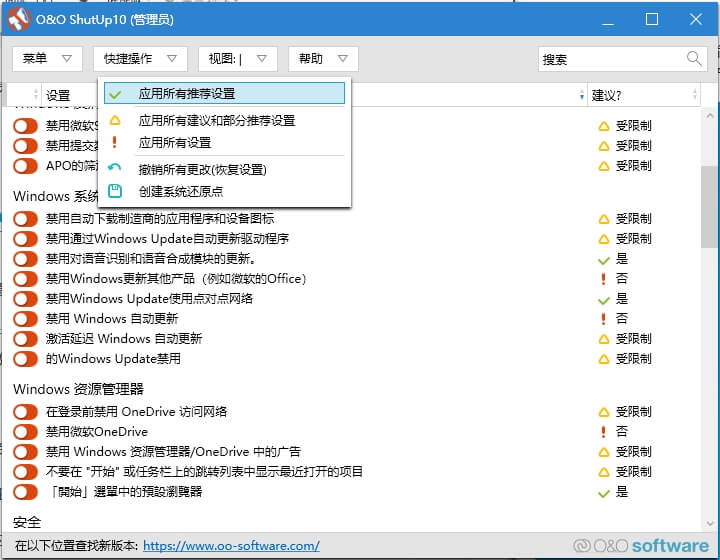Open the 快捷操作 dropdown
Viewport: 720px width, 560px height.
click(x=140, y=59)
